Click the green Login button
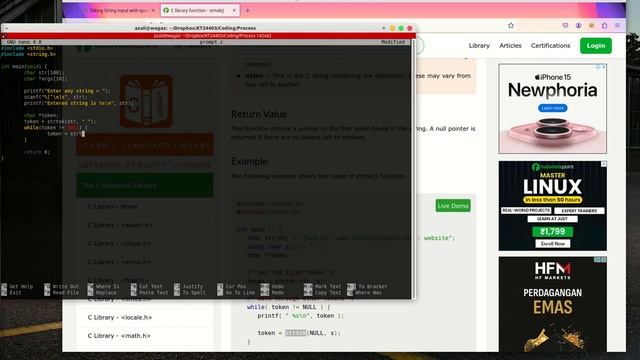 pyautogui.click(x=596, y=45)
